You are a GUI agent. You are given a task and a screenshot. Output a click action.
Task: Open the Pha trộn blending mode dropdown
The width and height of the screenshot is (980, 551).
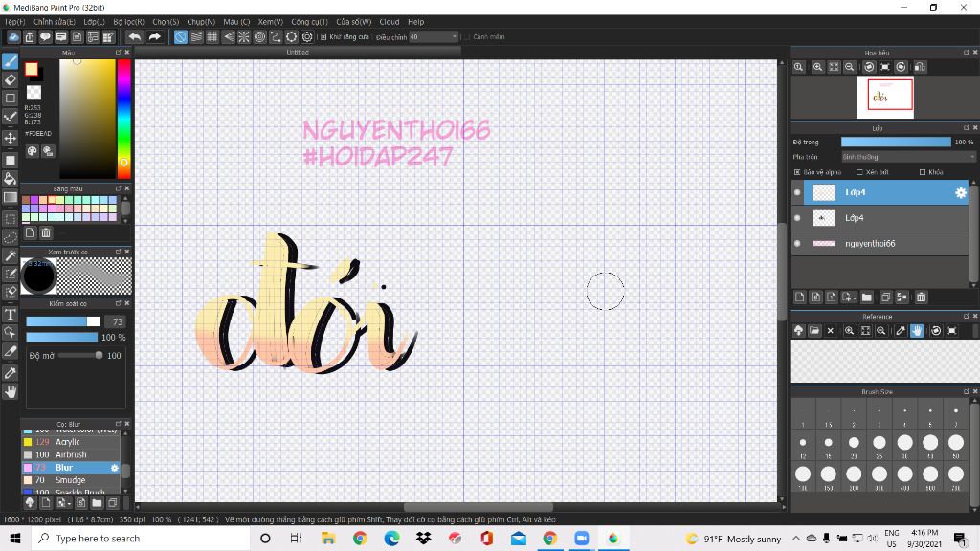pyautogui.click(x=908, y=157)
